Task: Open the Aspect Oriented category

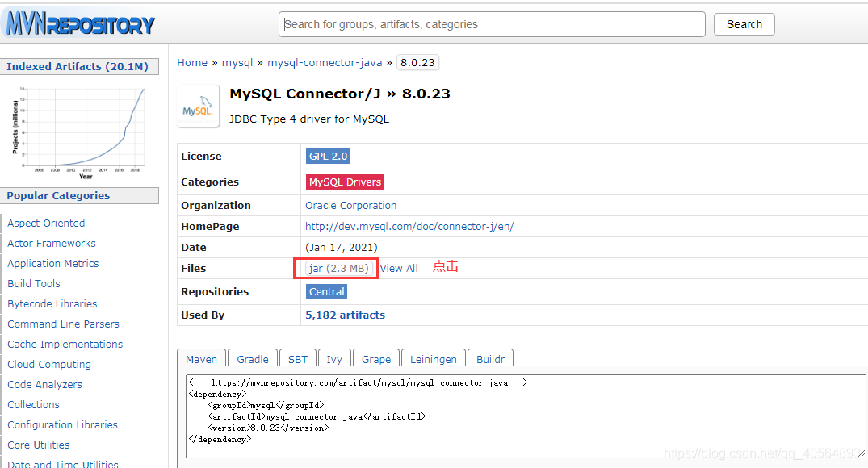Action: click(46, 223)
